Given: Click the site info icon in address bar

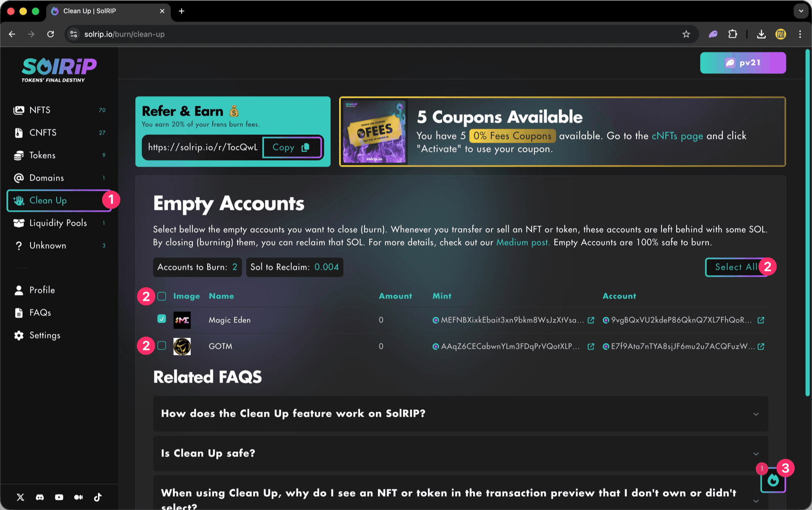Looking at the screenshot, I should click(x=74, y=34).
